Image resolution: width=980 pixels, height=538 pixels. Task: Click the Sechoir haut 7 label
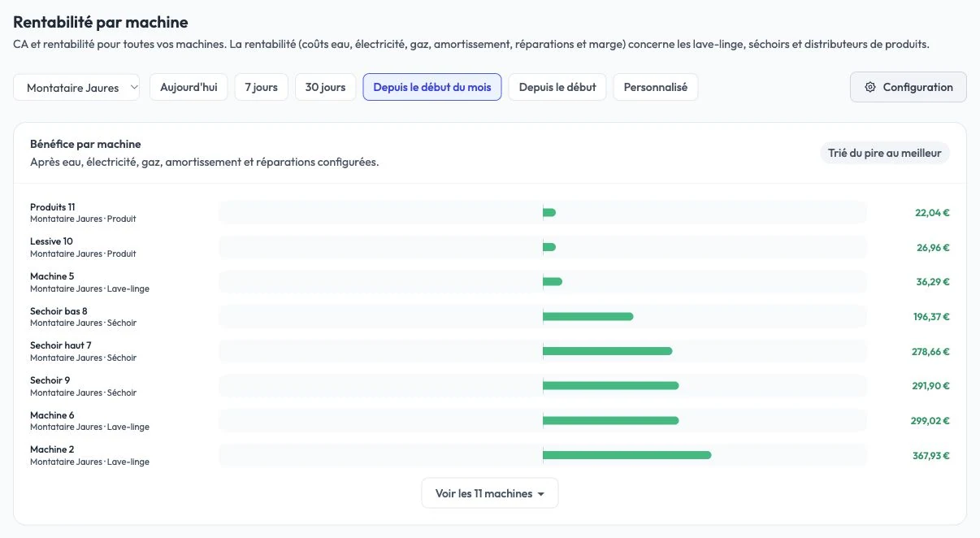(61, 345)
